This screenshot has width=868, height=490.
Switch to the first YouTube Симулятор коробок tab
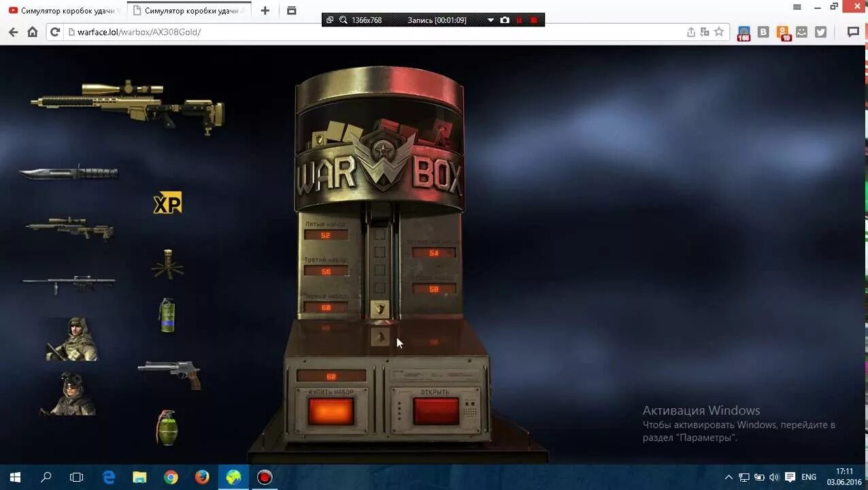pos(64,11)
